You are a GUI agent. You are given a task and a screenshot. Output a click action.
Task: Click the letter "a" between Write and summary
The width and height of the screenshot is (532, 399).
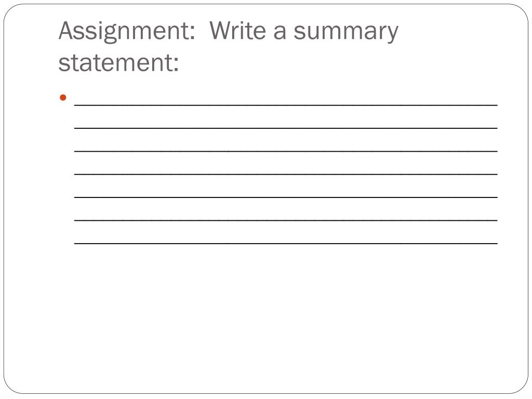click(x=280, y=32)
